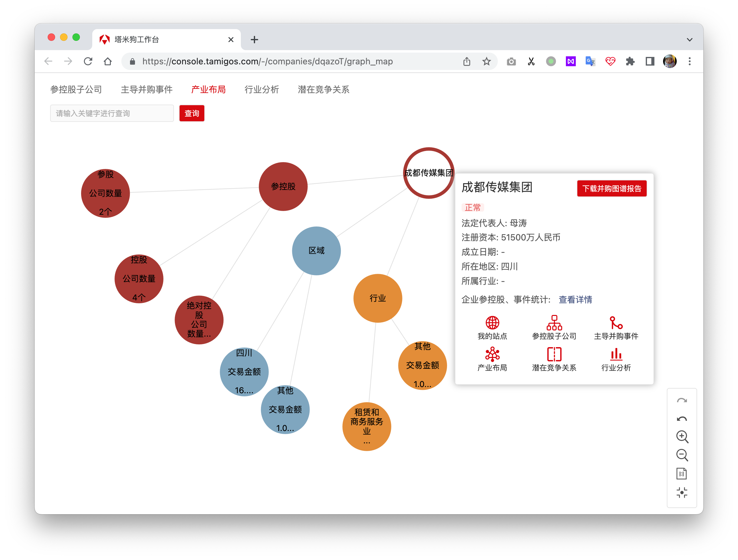Reload the current page
The image size is (738, 560).
click(88, 61)
